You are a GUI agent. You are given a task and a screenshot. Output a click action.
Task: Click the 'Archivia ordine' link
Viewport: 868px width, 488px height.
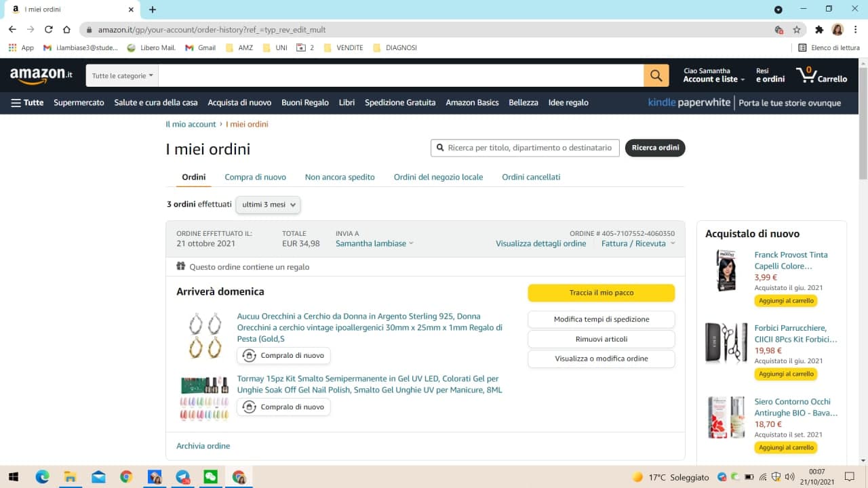tap(203, 446)
